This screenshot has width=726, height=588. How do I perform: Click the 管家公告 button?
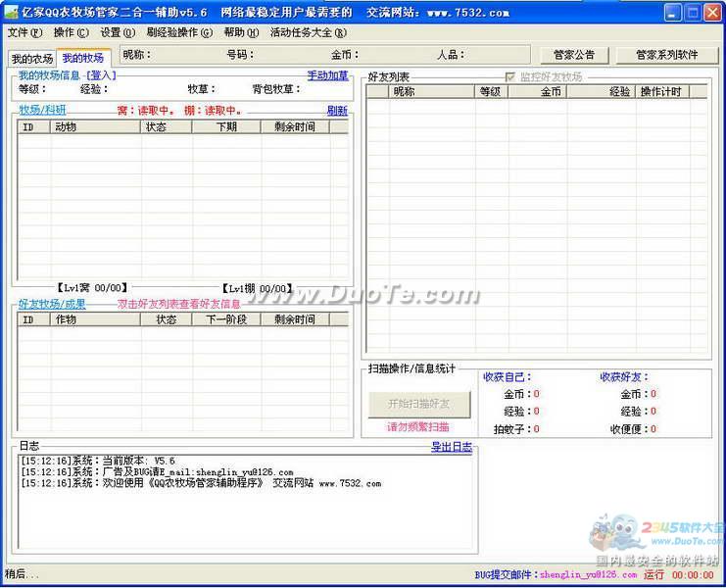coord(574,55)
